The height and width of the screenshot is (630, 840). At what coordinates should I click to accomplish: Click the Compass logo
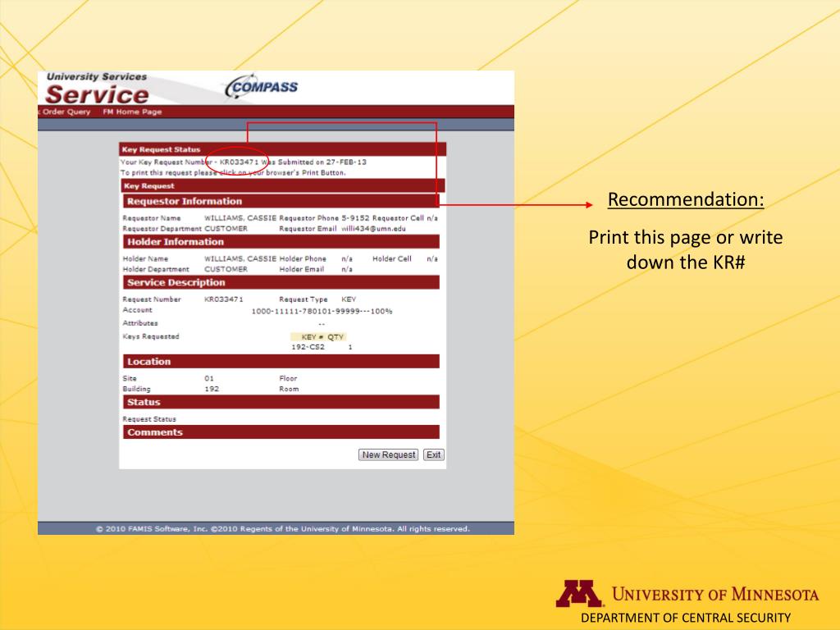[x=262, y=87]
